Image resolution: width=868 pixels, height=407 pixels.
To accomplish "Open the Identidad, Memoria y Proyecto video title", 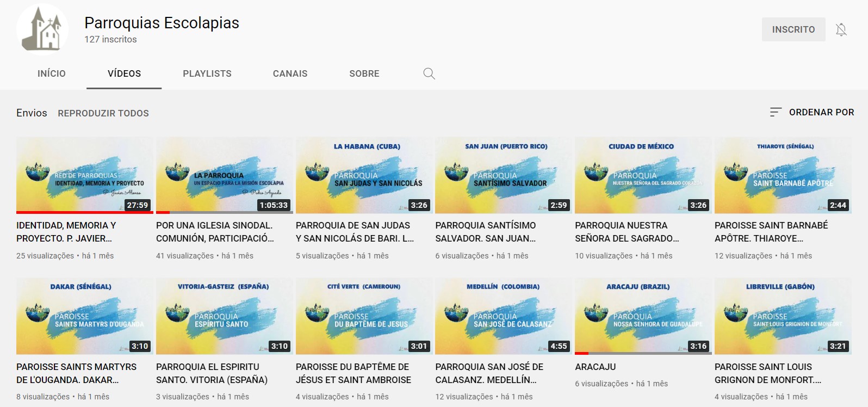I will (66, 232).
